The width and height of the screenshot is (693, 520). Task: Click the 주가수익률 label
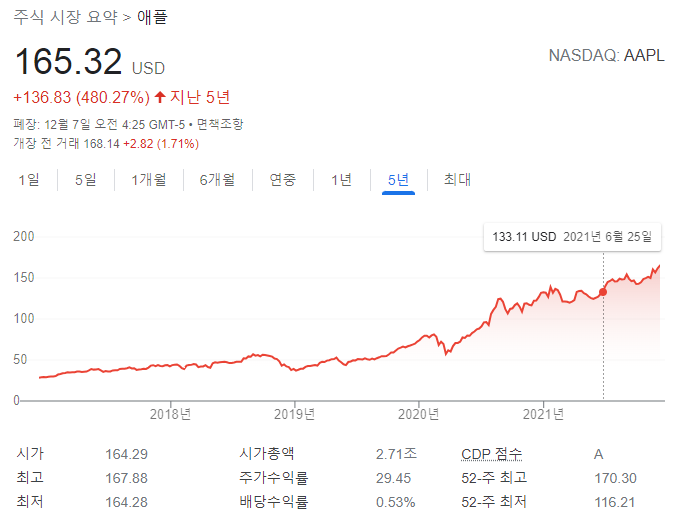(274, 478)
